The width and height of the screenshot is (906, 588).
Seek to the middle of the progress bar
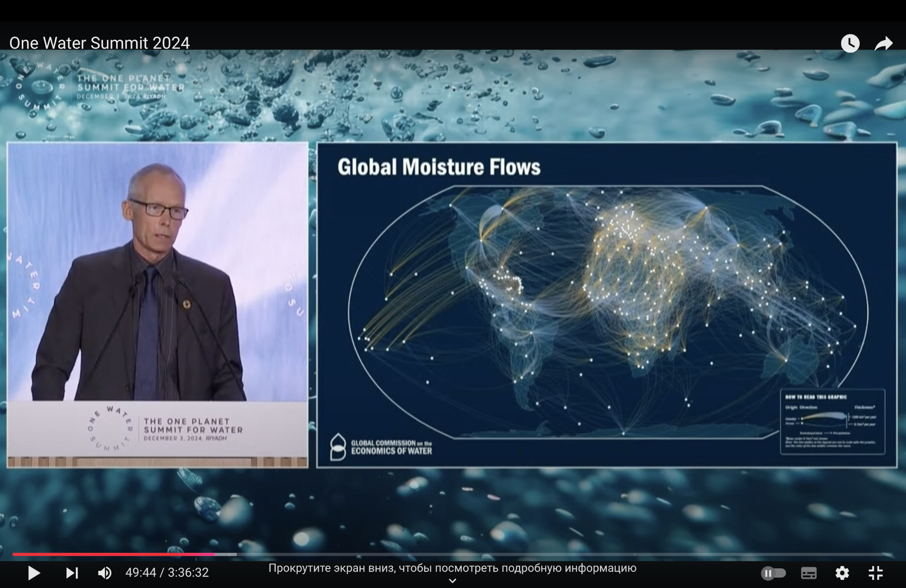[x=453, y=554]
